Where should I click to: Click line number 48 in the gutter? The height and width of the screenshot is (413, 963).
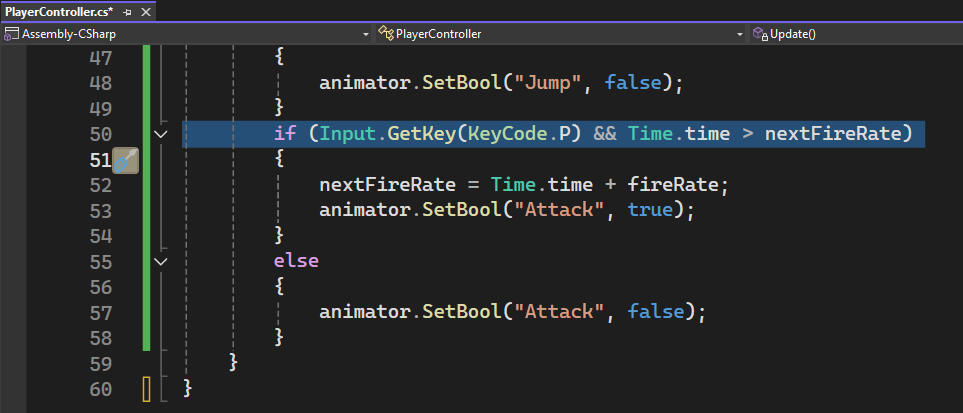[x=101, y=83]
